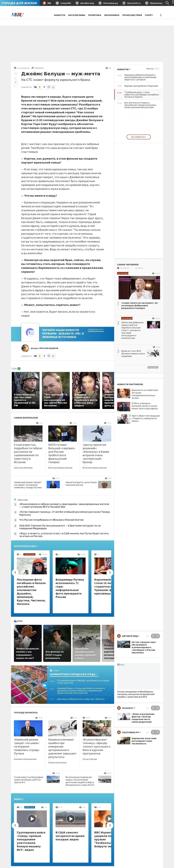
Task: Share via WhatsApp icon below author
Action: [53, 356]
